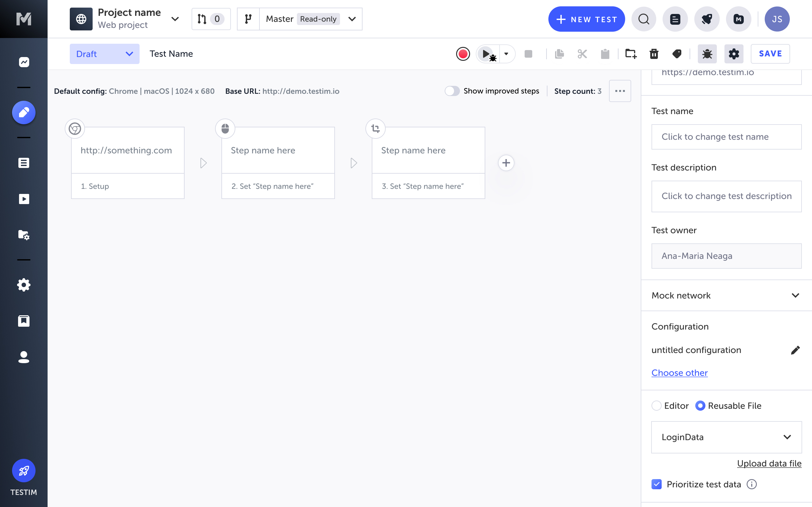
Task: Click the NEW TEST button
Action: 586,19
